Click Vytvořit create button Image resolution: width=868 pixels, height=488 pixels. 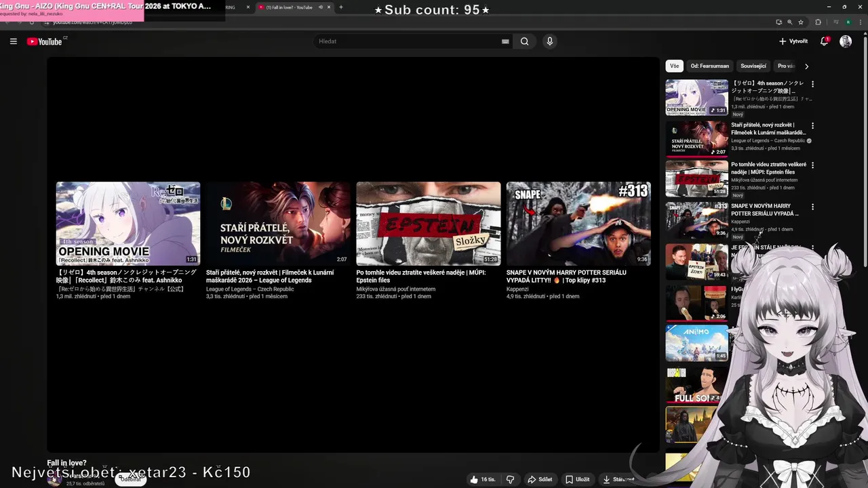[793, 41]
